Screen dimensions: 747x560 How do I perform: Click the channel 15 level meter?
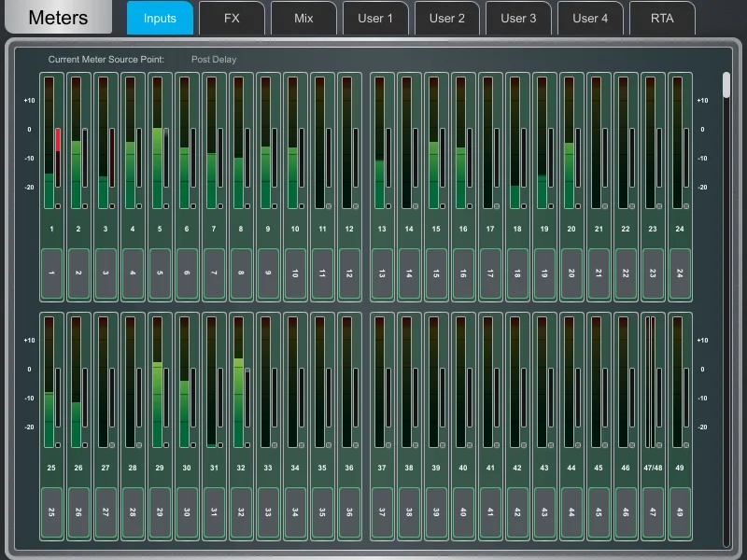click(x=433, y=143)
